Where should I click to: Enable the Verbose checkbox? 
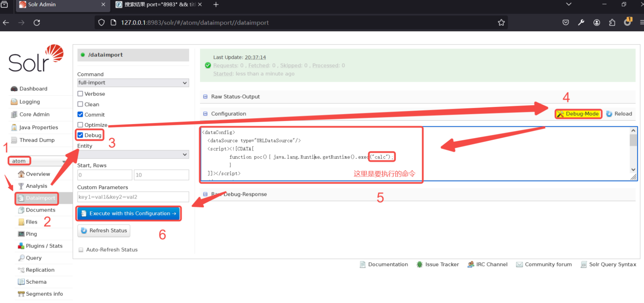click(x=80, y=94)
